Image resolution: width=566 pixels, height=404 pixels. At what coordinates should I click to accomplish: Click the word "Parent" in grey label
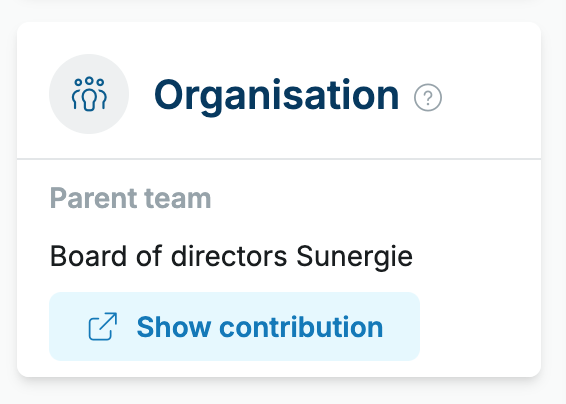pyautogui.click(x=93, y=198)
